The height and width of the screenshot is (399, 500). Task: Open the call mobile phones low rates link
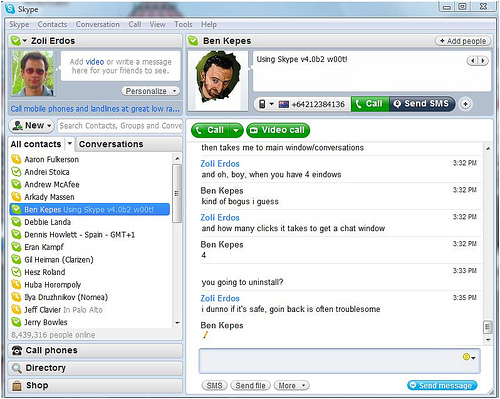tap(95, 109)
